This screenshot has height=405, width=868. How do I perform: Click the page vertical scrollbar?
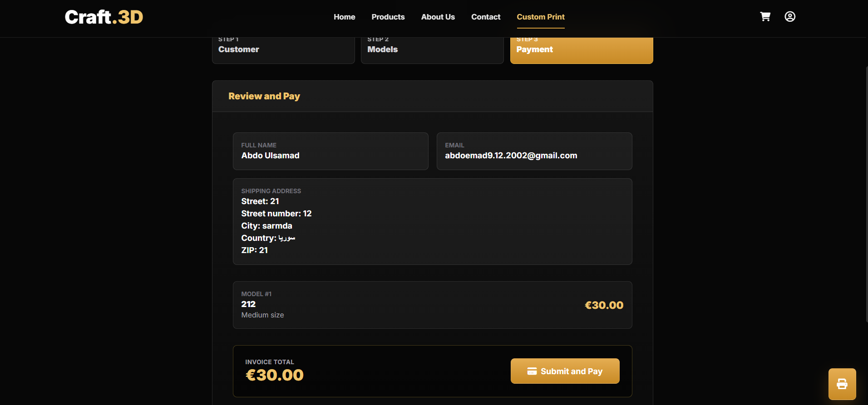(867, 195)
